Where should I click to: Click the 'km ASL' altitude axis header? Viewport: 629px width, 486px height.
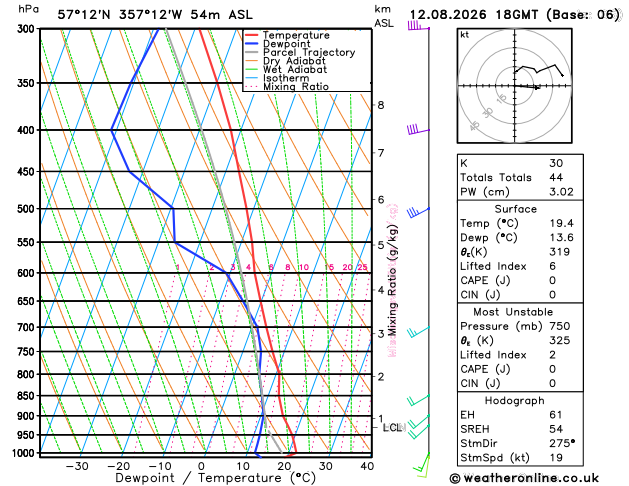pos(384,16)
